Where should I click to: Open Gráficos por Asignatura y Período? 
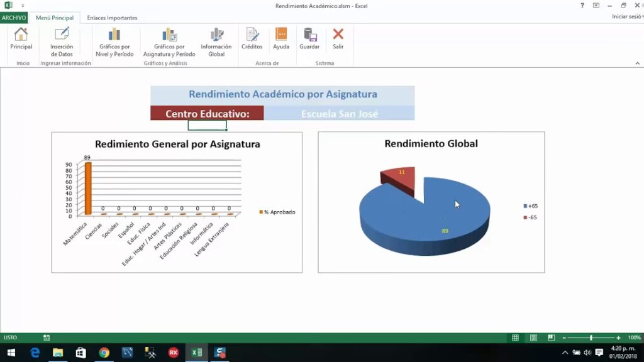click(169, 41)
